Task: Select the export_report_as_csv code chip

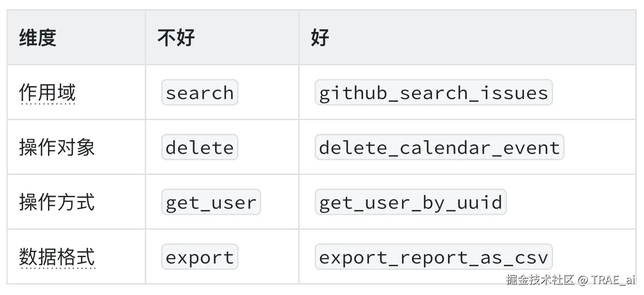Action: [x=433, y=257]
